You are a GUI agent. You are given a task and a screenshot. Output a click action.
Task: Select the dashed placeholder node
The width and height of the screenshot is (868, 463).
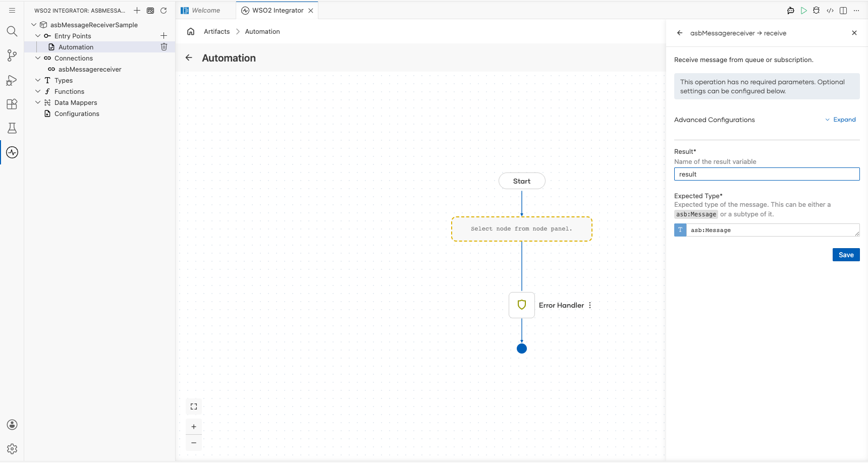tap(522, 229)
